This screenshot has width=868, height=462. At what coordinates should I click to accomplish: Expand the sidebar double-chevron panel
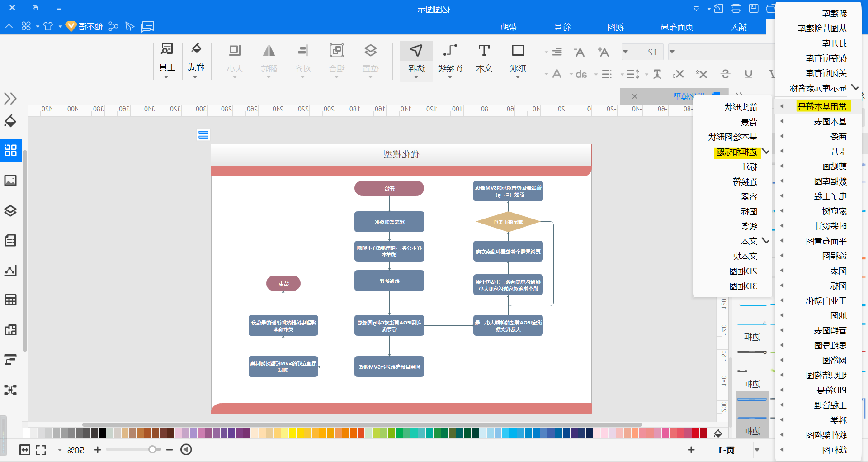[x=10, y=98]
